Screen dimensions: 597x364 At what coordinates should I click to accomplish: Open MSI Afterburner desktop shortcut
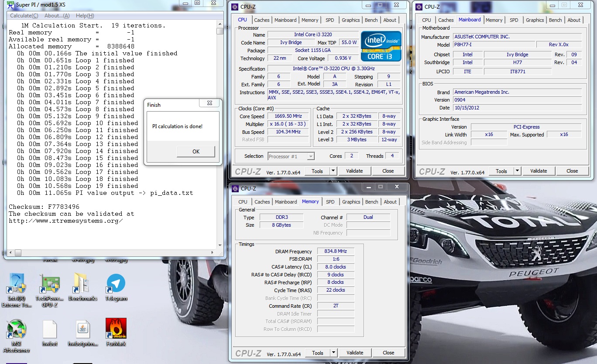17,336
